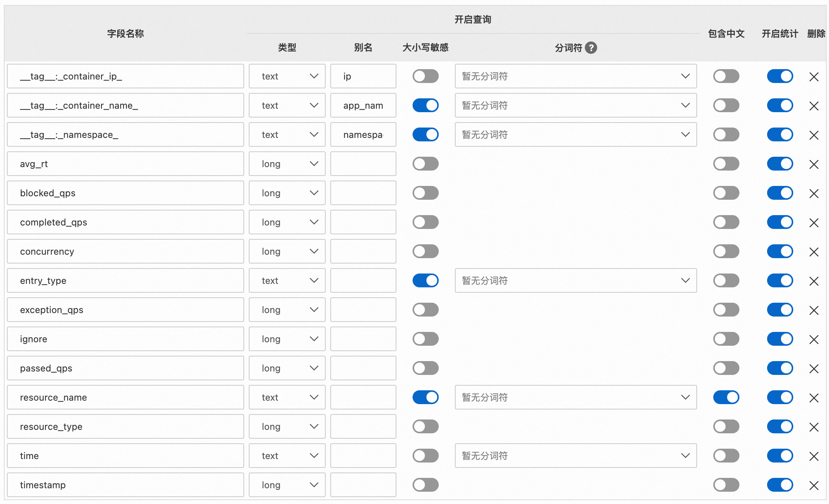
Task: Remove the blocked_qps field row
Action: (814, 194)
